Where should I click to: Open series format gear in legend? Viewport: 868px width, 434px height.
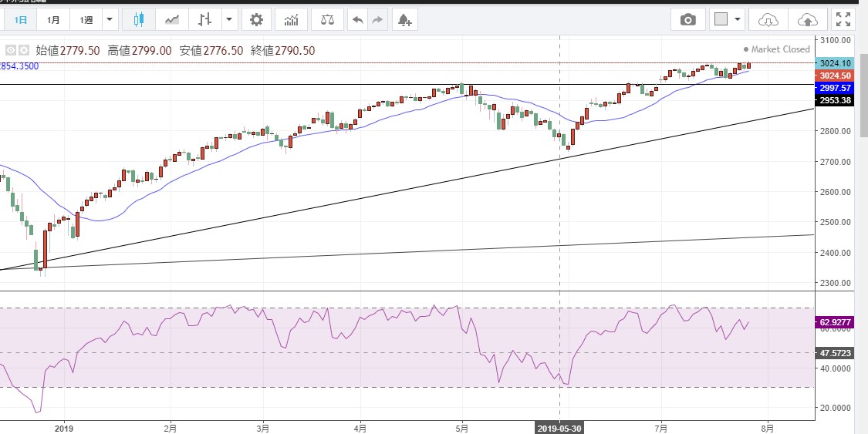coord(24,50)
